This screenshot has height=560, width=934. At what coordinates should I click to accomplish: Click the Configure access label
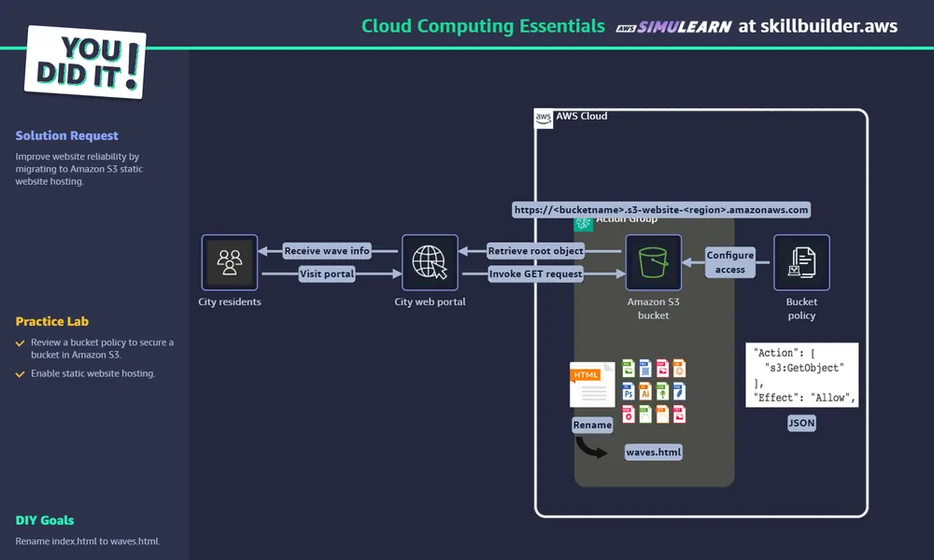(x=729, y=262)
